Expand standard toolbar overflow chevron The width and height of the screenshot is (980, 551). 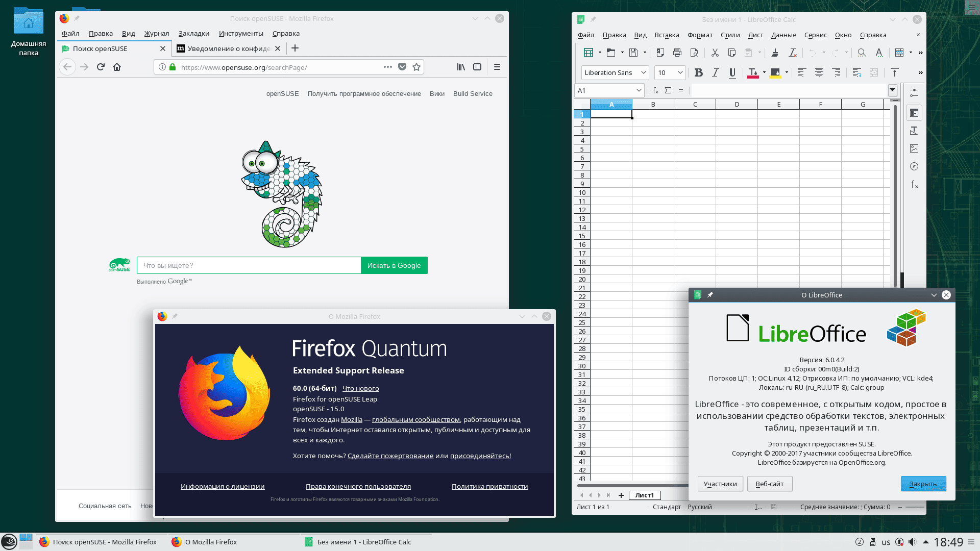(x=920, y=53)
